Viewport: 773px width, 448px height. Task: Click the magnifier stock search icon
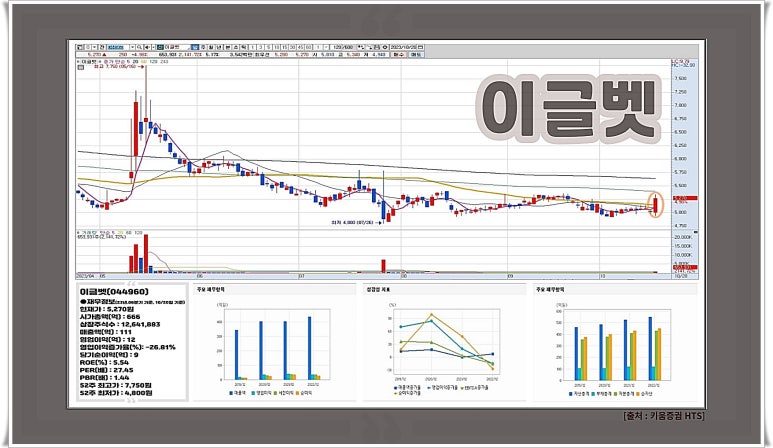tap(140, 47)
